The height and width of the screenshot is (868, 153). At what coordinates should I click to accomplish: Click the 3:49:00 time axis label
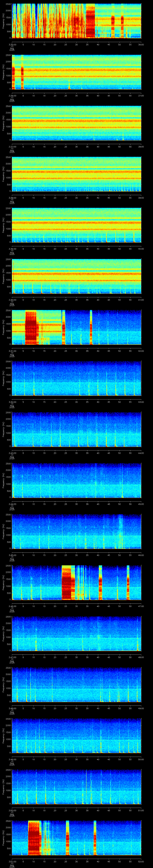tap(12, 760)
